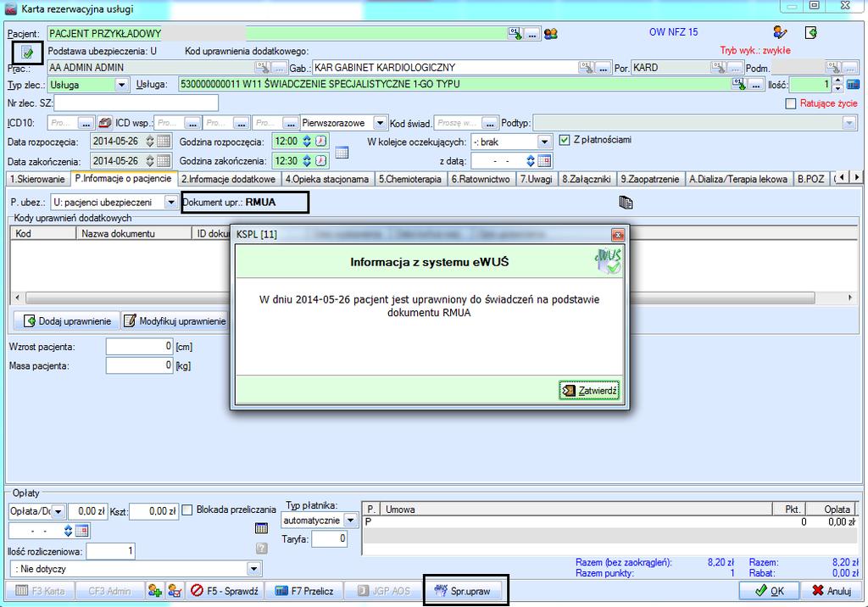The width and height of the screenshot is (868, 607).
Task: Click the ellipsis button in Por. KARD field
Action: click(x=735, y=68)
